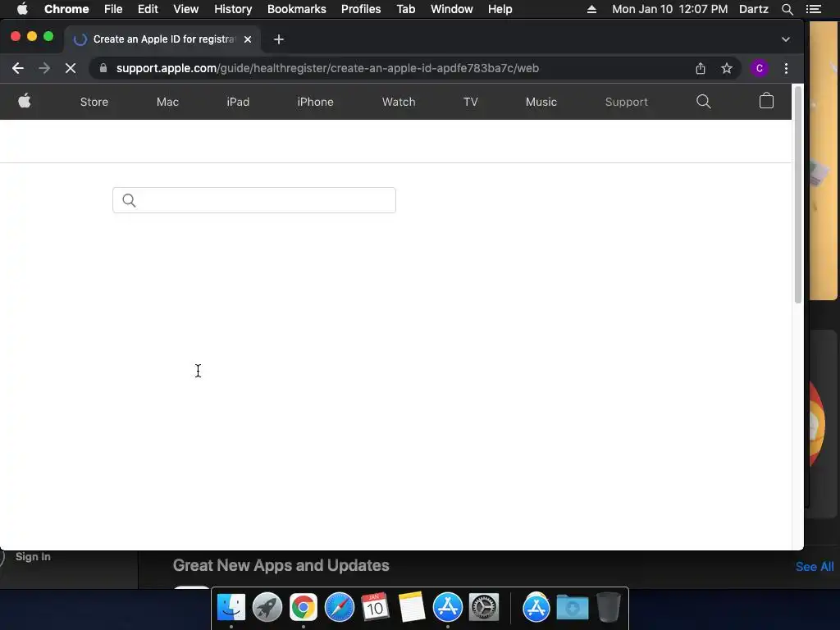Open Chrome's three-dot menu

point(786,68)
